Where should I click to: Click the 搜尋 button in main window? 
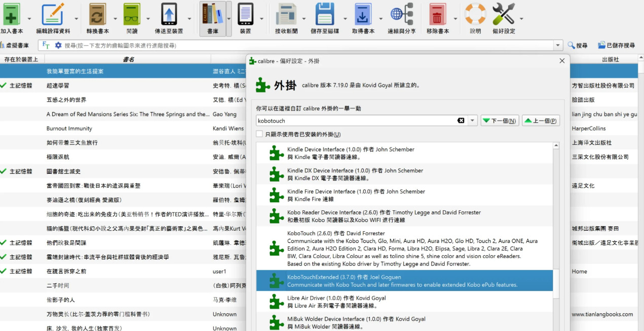(578, 45)
